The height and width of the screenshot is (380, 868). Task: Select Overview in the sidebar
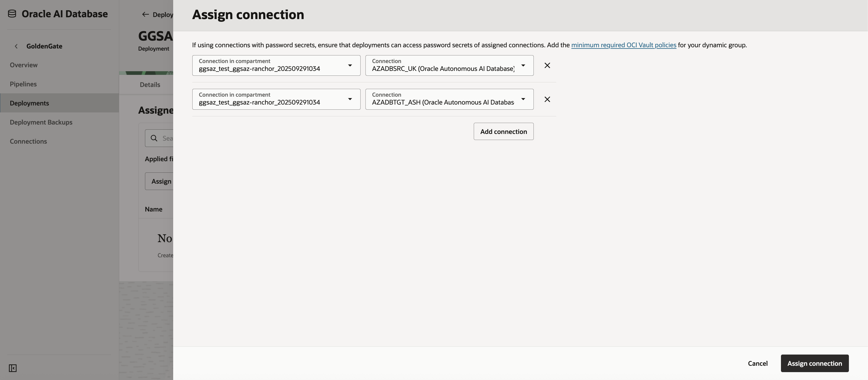[24, 65]
